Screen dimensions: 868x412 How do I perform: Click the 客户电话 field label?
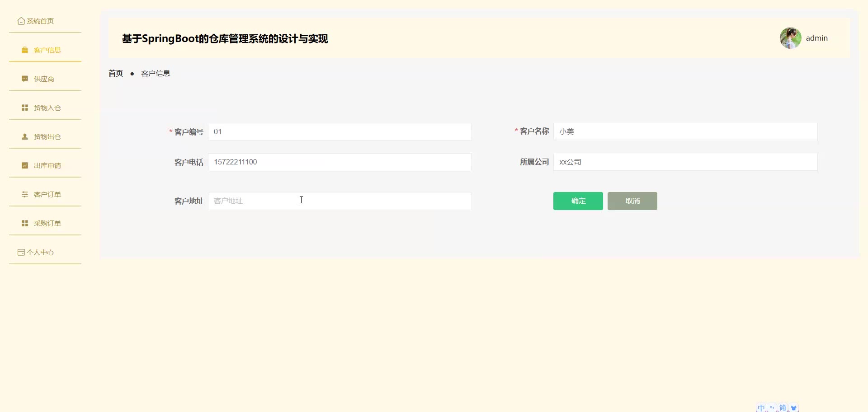pos(189,162)
